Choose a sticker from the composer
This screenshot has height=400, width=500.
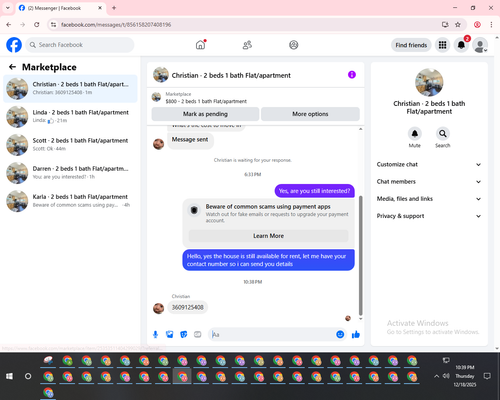pyautogui.click(x=184, y=334)
